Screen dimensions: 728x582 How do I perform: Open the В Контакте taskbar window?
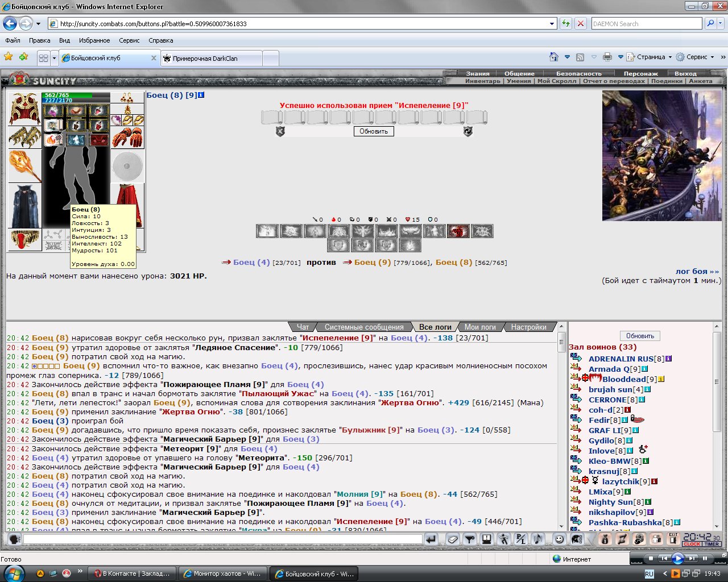132,573
